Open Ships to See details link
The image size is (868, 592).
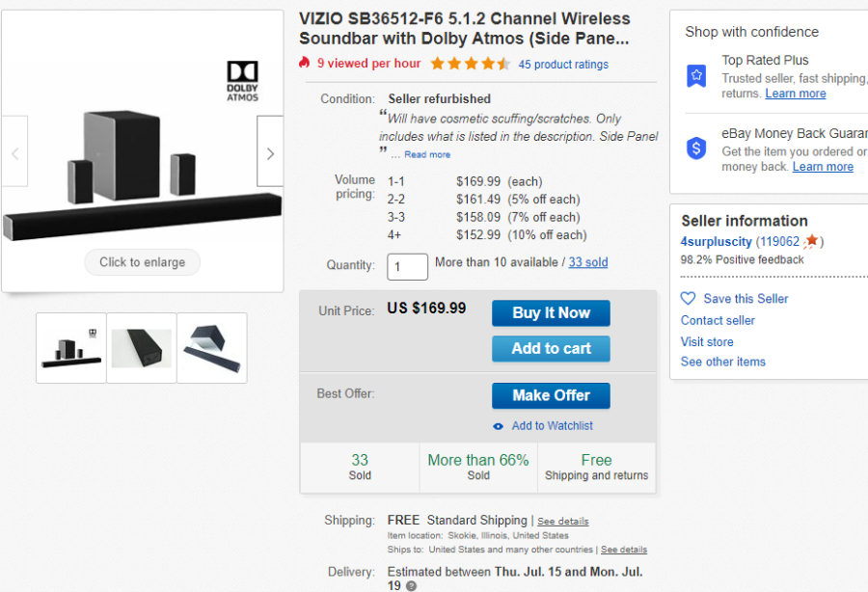[x=624, y=550]
